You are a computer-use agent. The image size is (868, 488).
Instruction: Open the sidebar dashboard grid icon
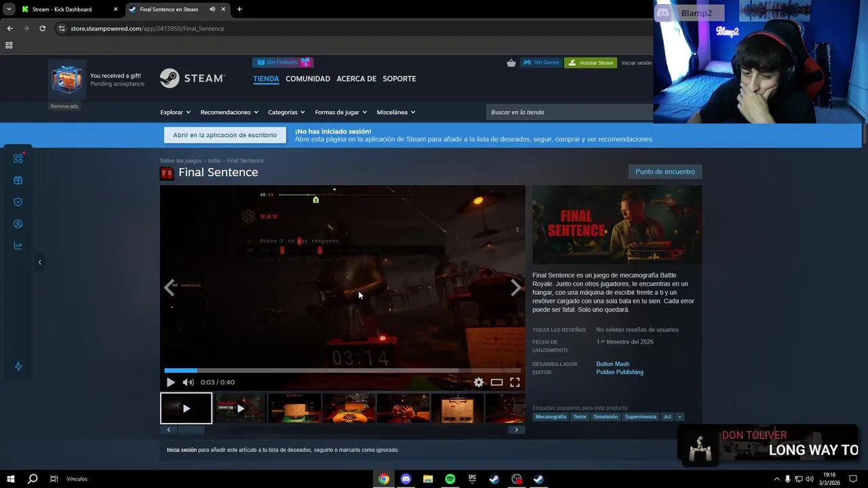(18, 158)
